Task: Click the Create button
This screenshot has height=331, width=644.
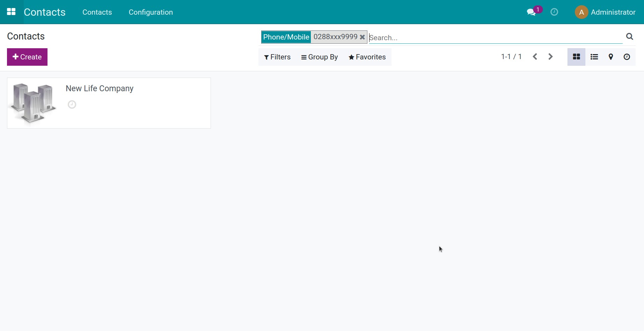Action: [x=27, y=57]
